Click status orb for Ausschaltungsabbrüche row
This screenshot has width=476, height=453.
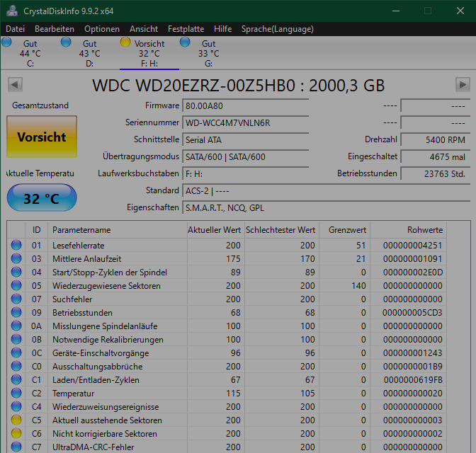[x=16, y=366]
